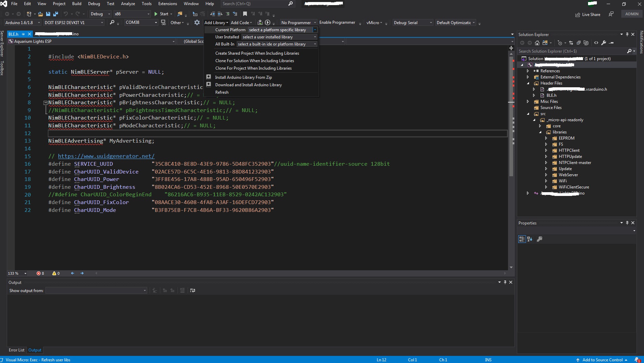Open the COM38 port dropdown
The image size is (644, 363).
[141, 22]
